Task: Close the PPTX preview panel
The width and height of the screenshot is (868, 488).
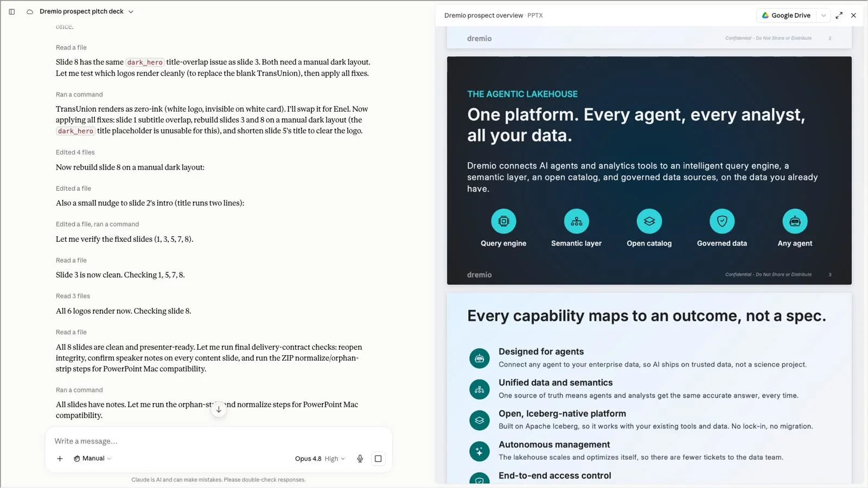Action: coord(854,15)
